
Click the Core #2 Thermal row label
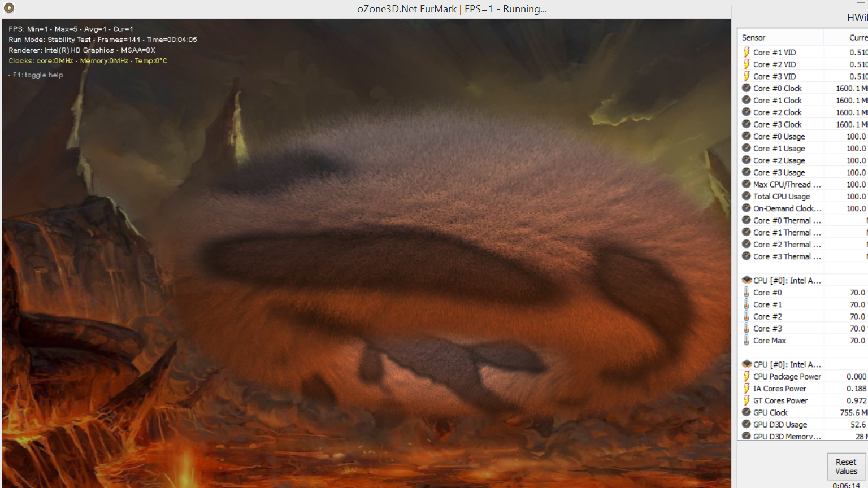point(787,245)
